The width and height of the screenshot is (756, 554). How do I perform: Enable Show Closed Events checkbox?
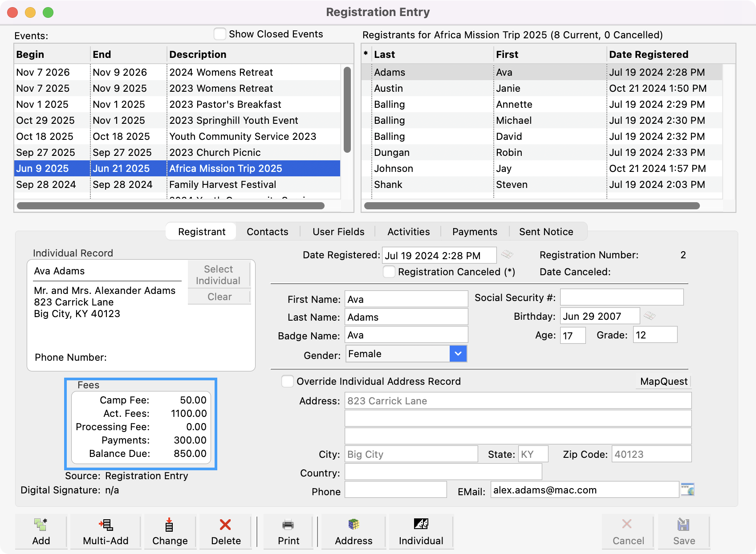coord(220,34)
